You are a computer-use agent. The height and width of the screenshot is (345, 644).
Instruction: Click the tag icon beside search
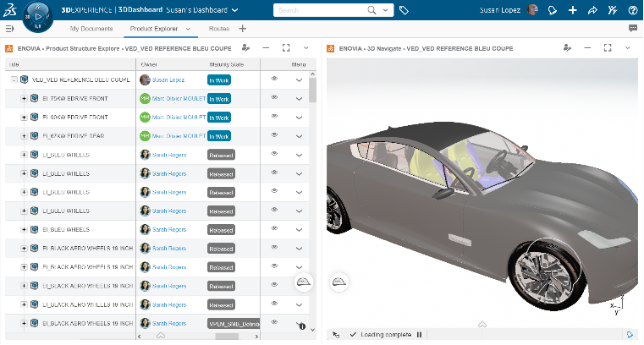(404, 11)
